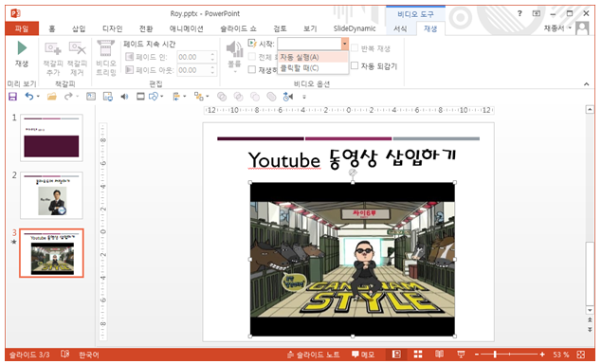This screenshot has width=602, height=364.
Task: Select slide 3 thumbnail with video
Action: tap(51, 253)
